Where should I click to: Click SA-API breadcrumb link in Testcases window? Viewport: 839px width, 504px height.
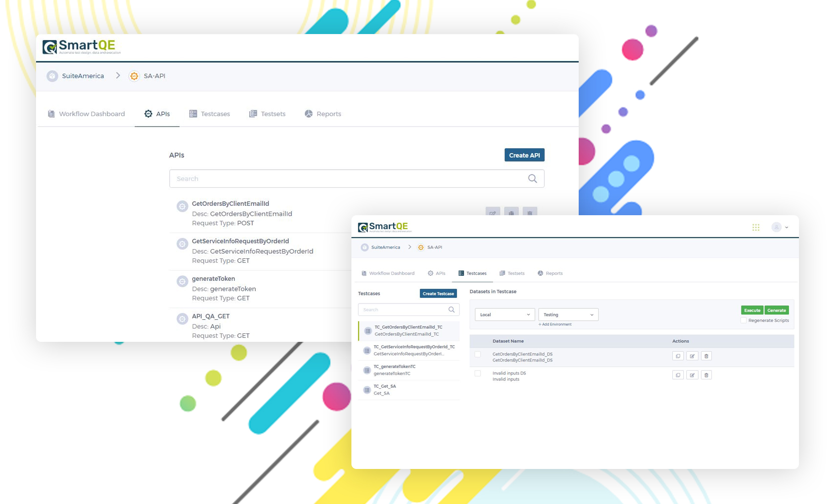(435, 247)
